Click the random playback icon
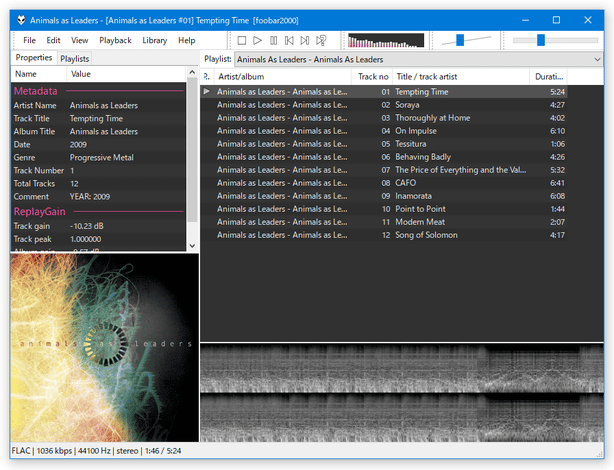The width and height of the screenshot is (614, 470). click(321, 40)
